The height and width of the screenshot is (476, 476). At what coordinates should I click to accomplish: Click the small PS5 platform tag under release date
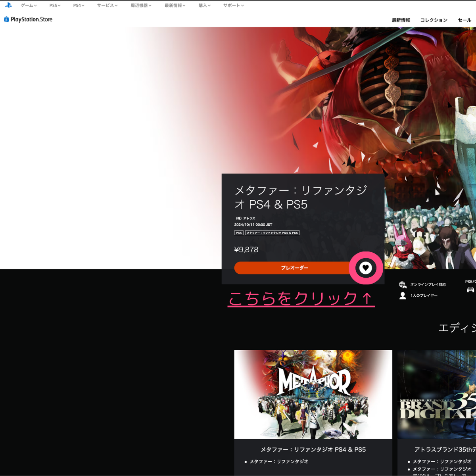239,233
